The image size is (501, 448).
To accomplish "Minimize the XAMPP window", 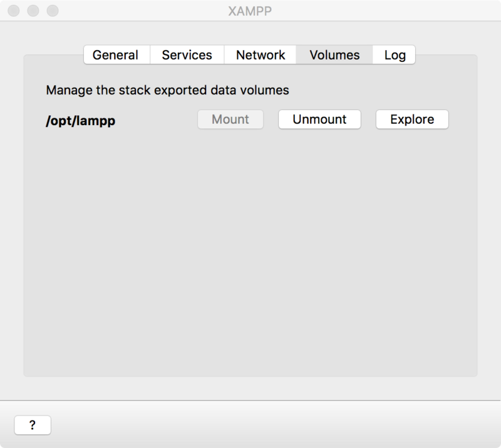I will click(x=33, y=11).
